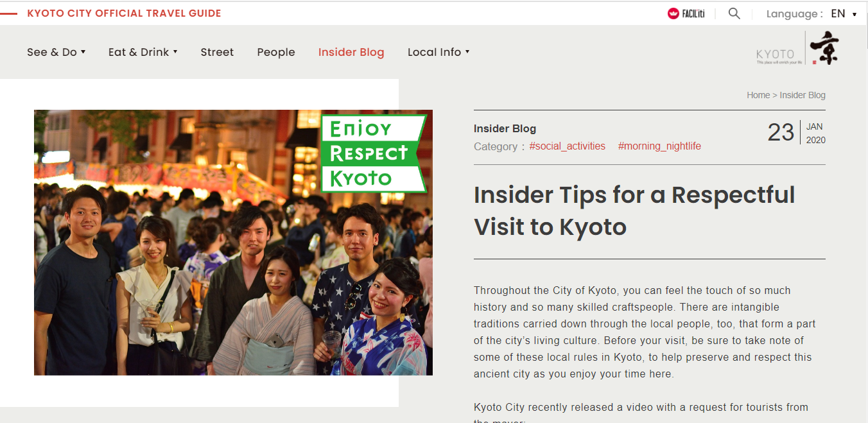Expand the See & Do menu

pos(56,52)
